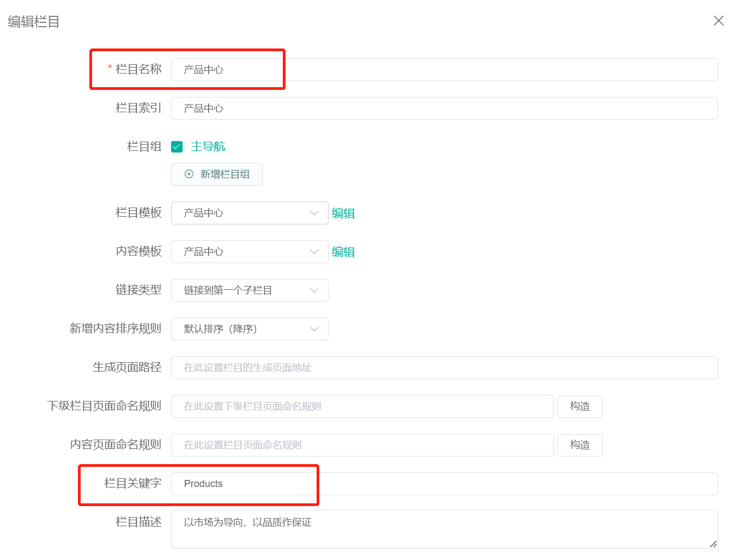Open the 链接类型 dropdown
Screen dimensions: 734x560
coord(249,290)
